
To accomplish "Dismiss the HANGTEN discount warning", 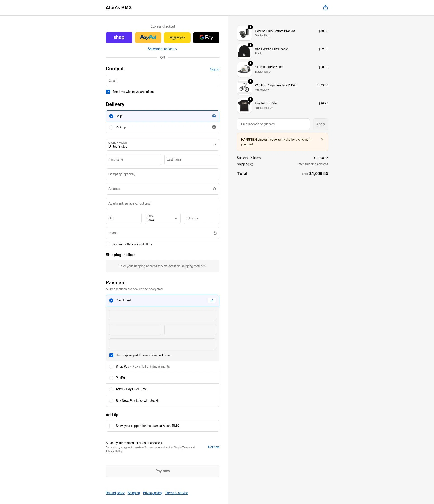I will pyautogui.click(x=322, y=139).
